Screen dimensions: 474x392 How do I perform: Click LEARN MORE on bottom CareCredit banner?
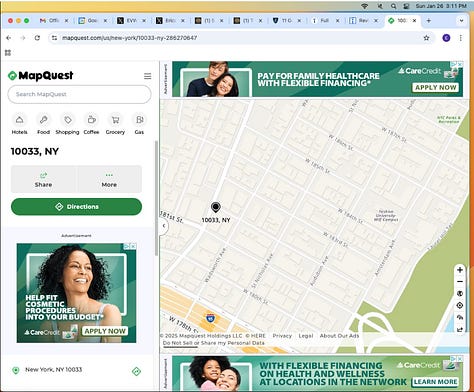click(435, 382)
